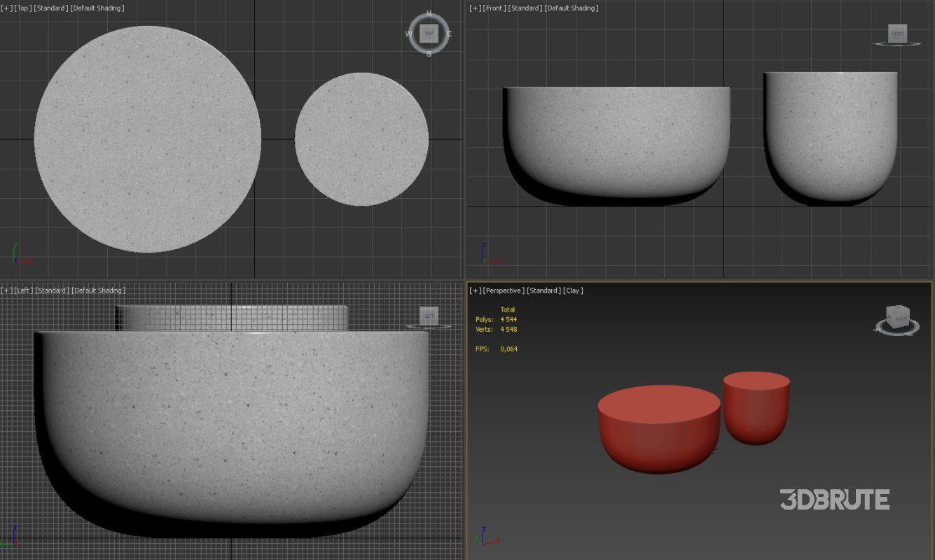Click the N compass letter on Top ViewCube
935x560 pixels.
pos(429,14)
